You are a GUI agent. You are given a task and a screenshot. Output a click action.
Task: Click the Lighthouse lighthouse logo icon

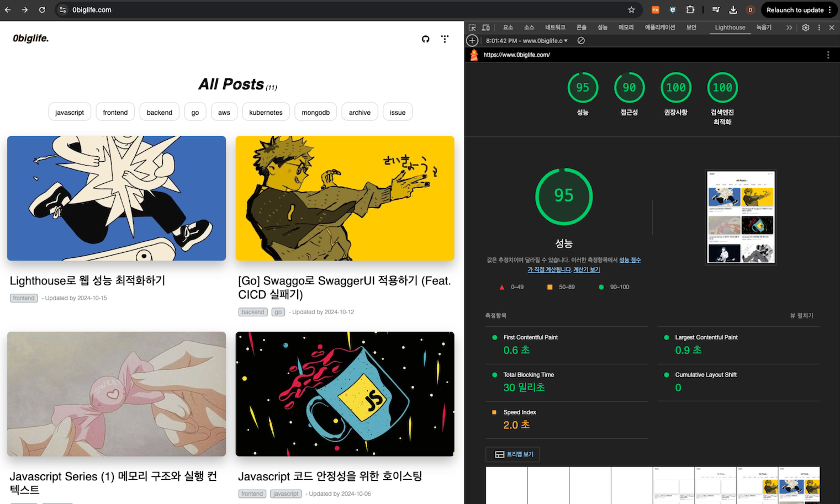click(x=474, y=55)
